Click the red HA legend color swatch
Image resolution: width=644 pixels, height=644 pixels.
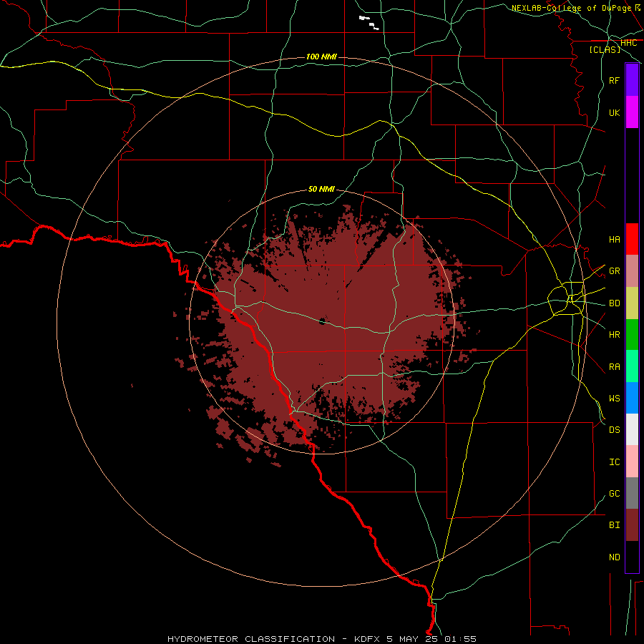[x=632, y=239]
